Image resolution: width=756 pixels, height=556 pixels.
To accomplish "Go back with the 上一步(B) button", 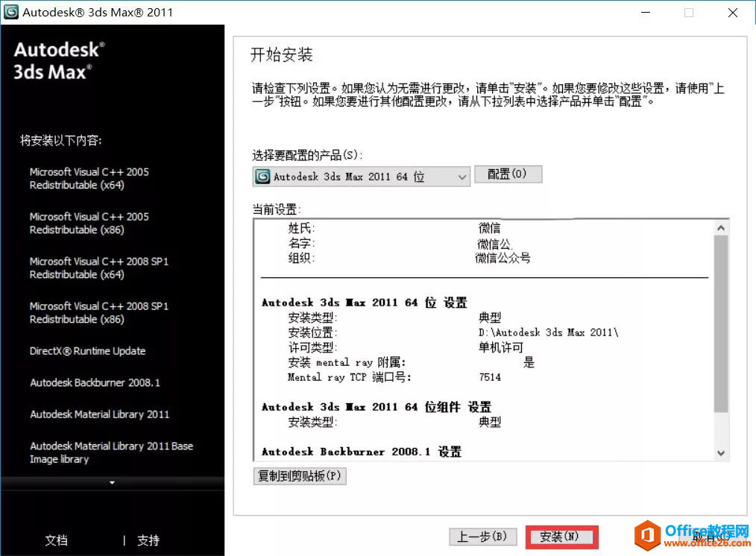I will pyautogui.click(x=482, y=536).
